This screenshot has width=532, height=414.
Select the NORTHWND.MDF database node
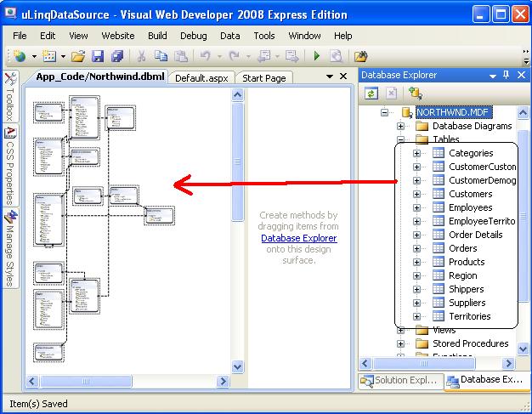click(454, 112)
